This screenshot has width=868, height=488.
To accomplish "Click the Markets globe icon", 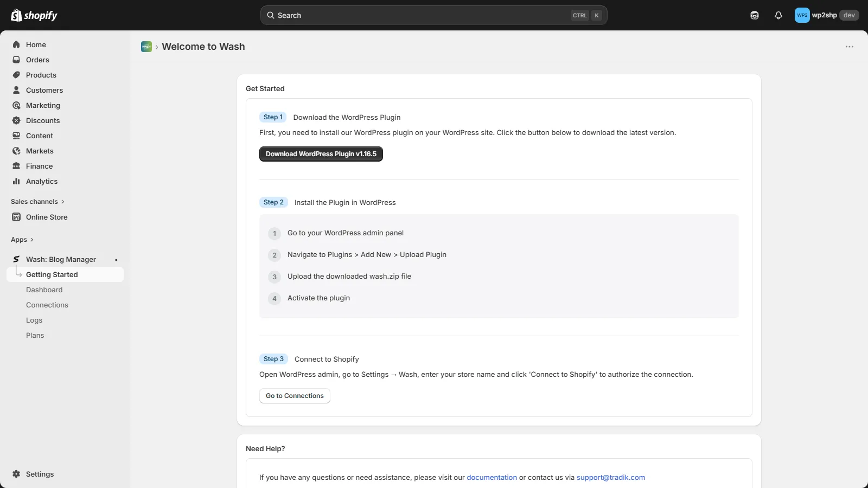I will [16, 151].
